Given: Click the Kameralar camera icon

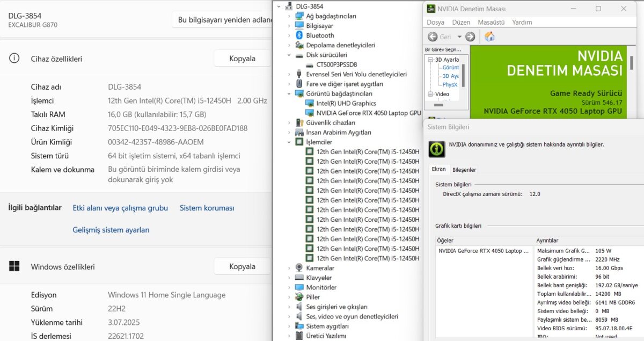Looking at the screenshot, I should click(x=299, y=268).
